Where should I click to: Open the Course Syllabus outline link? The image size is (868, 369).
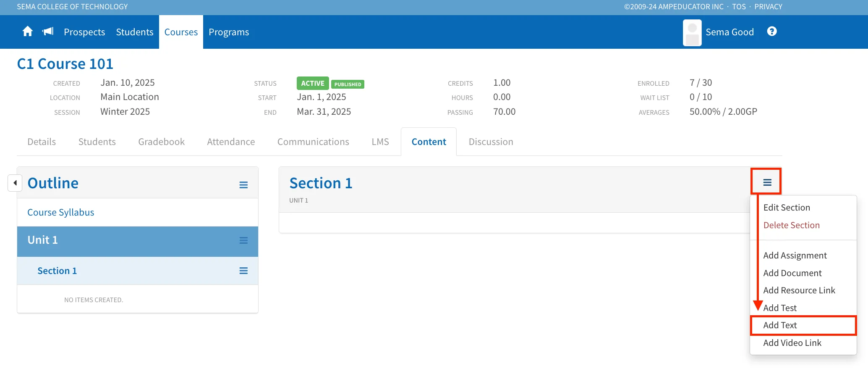pos(61,212)
